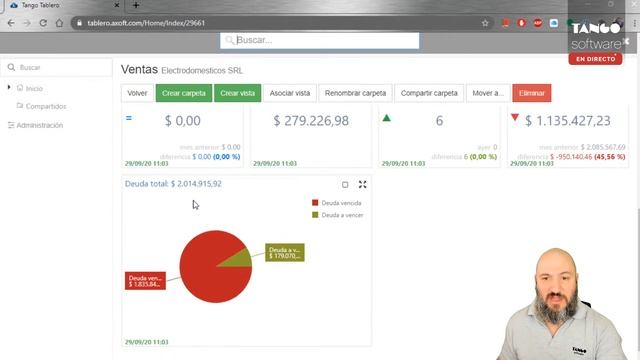This screenshot has width=640, height=360.
Task: Click the $ 279.226,98 indicator value
Action: (311, 121)
